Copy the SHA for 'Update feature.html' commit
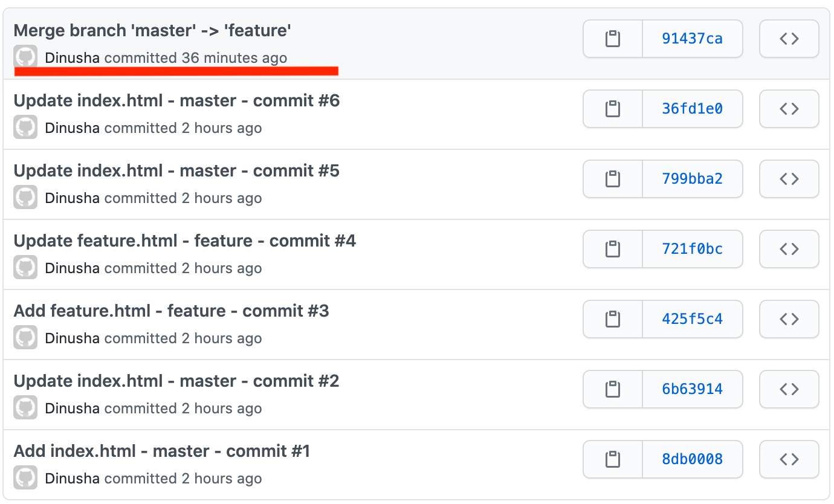834x504 pixels. 612,249
